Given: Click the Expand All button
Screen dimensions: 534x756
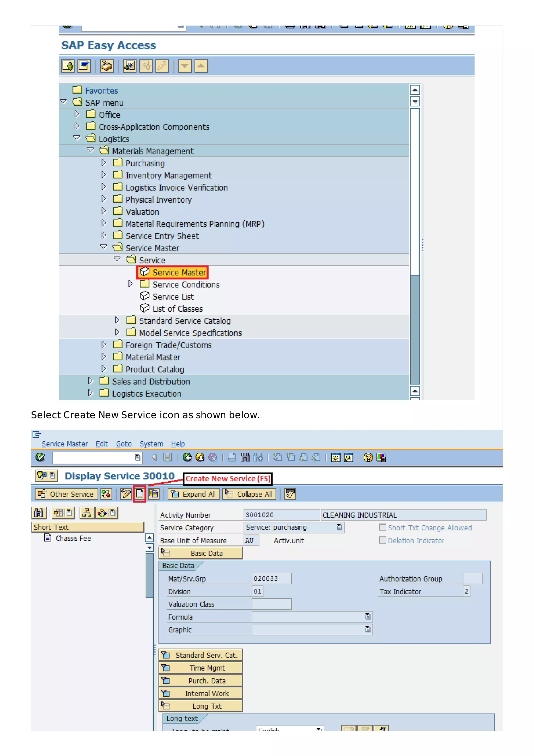Looking at the screenshot, I should click(x=193, y=494).
